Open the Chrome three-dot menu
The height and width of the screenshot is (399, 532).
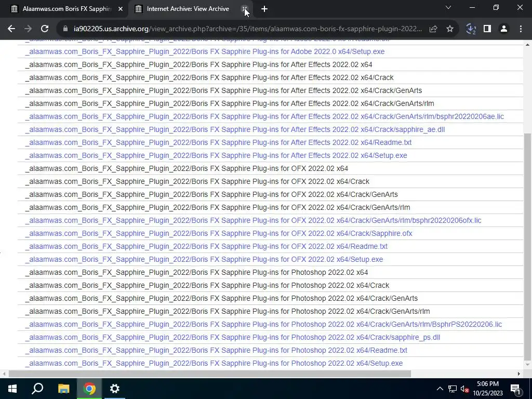pyautogui.click(x=521, y=29)
